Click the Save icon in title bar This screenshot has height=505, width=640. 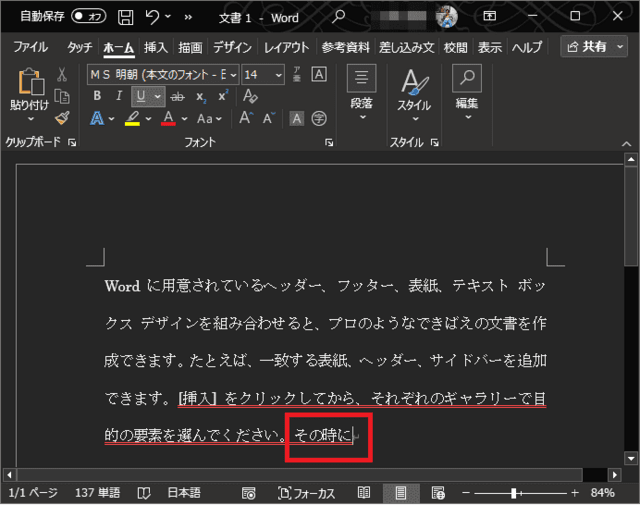(x=125, y=17)
